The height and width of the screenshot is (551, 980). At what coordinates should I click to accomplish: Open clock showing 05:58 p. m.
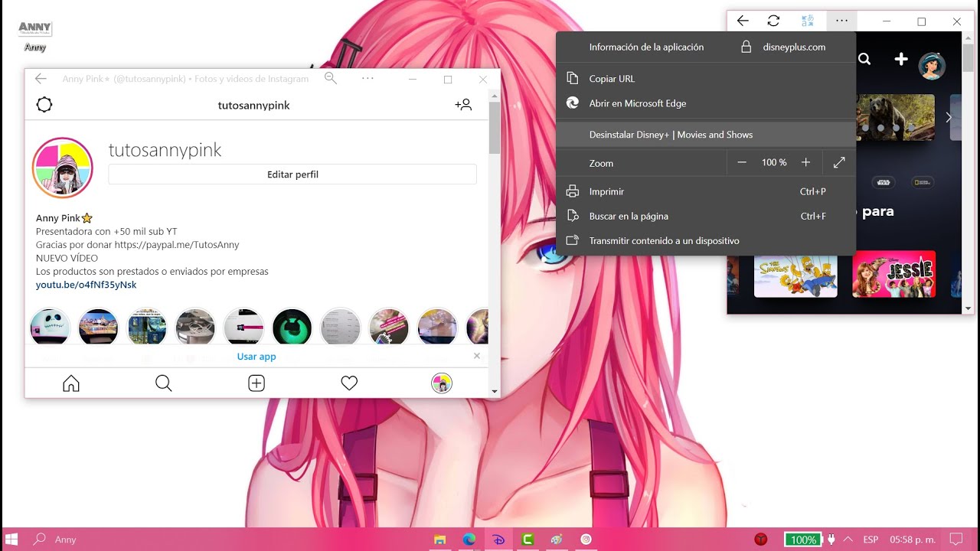[x=913, y=540]
